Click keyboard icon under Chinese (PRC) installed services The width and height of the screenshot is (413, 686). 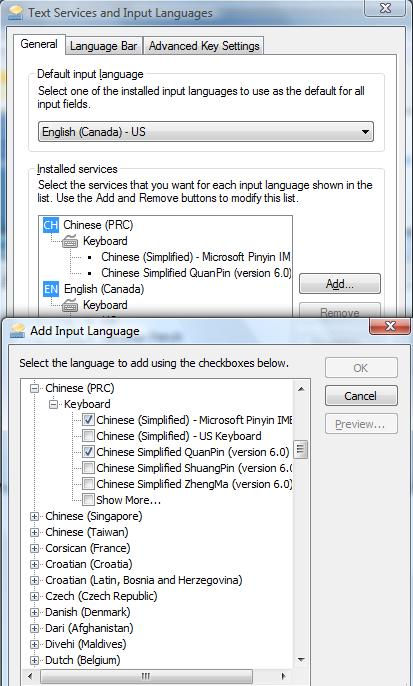[x=70, y=241]
